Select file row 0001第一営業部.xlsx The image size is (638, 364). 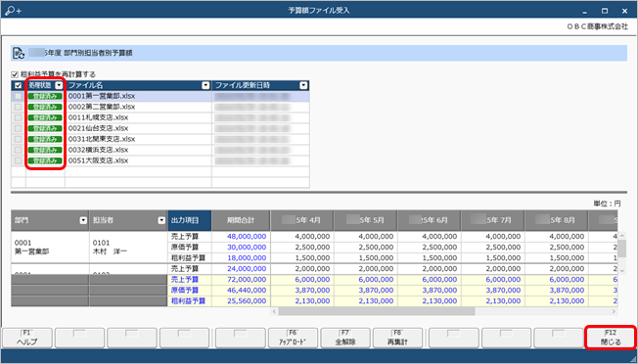tap(160, 97)
